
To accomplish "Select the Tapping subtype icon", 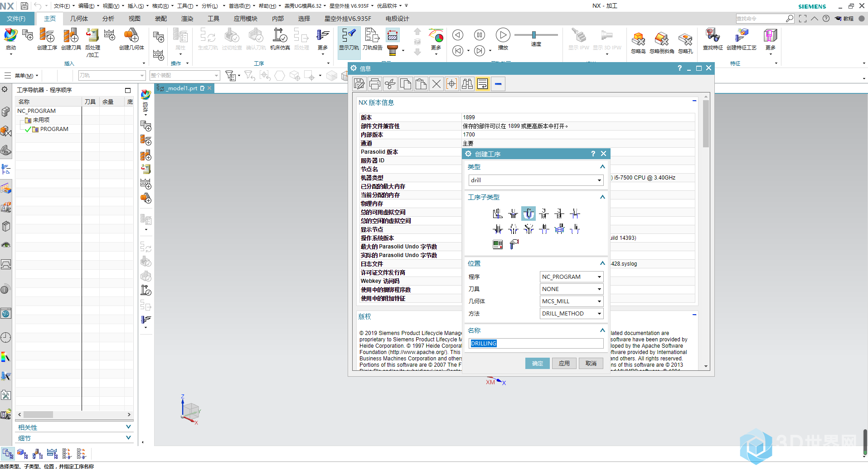I will pyautogui.click(x=544, y=229).
